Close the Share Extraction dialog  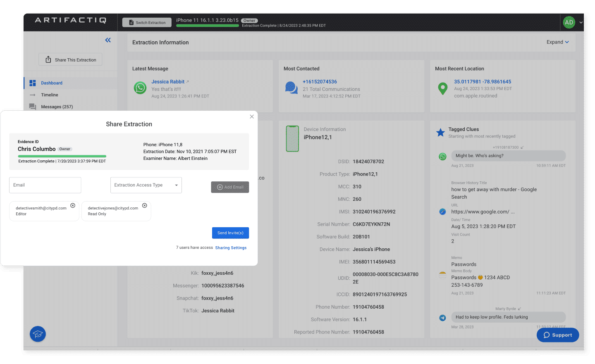(x=252, y=117)
